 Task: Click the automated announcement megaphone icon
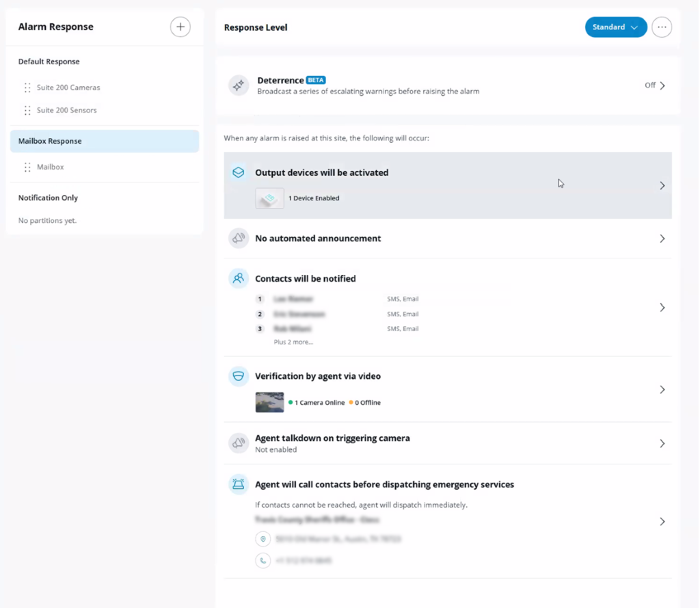coord(239,238)
